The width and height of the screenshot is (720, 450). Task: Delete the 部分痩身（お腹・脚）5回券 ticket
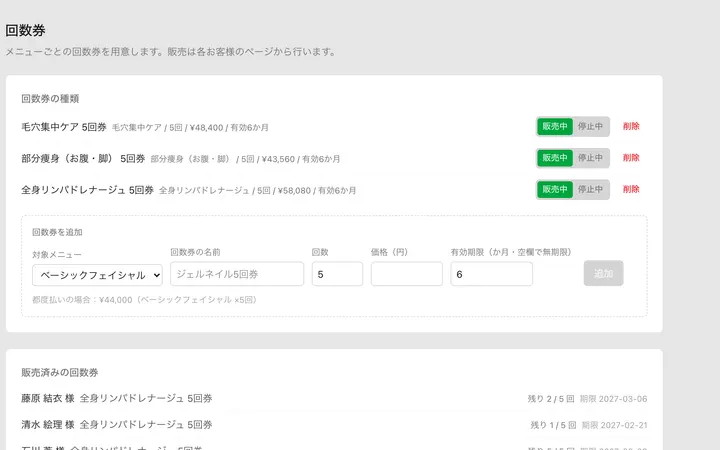(631, 158)
